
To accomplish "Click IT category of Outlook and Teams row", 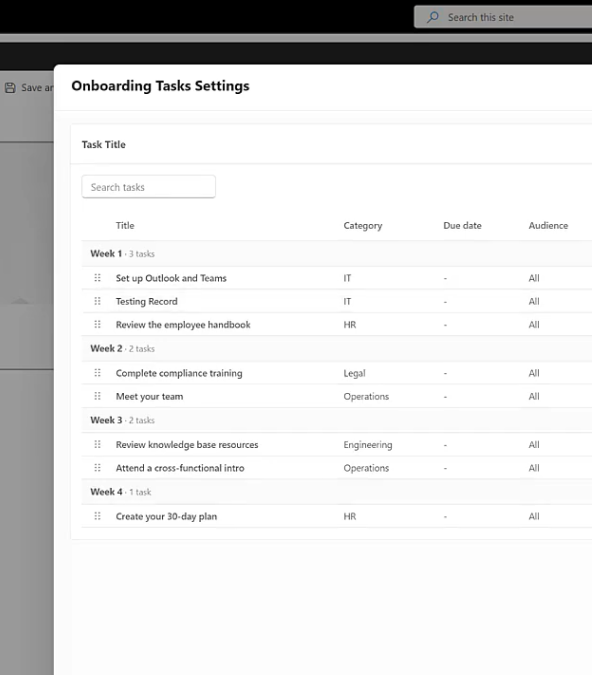I will 347,278.
